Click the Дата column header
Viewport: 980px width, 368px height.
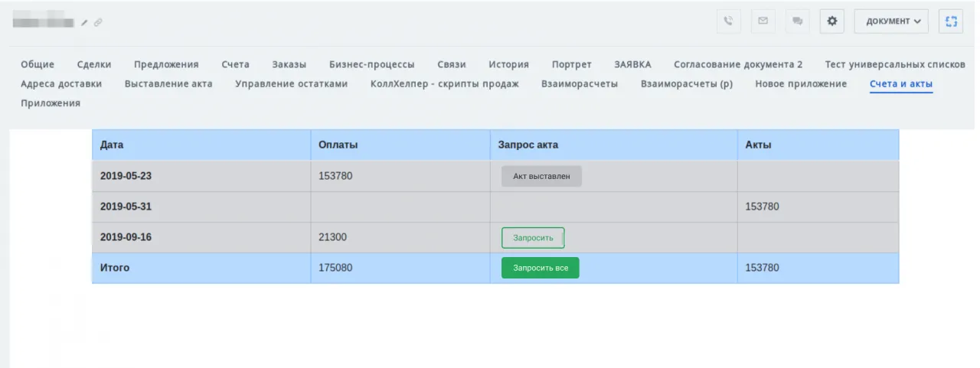(x=112, y=145)
